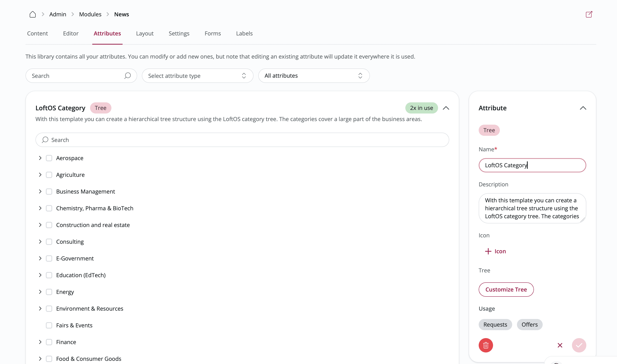Screen dimensions: 617x364
Task: Tick the Fairs & Events checkbox
Action: click(49, 325)
